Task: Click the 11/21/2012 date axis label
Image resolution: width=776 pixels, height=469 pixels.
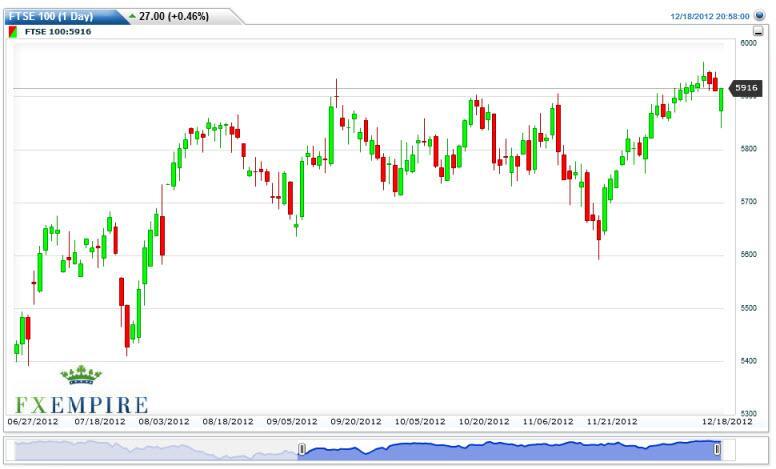Action: click(613, 421)
